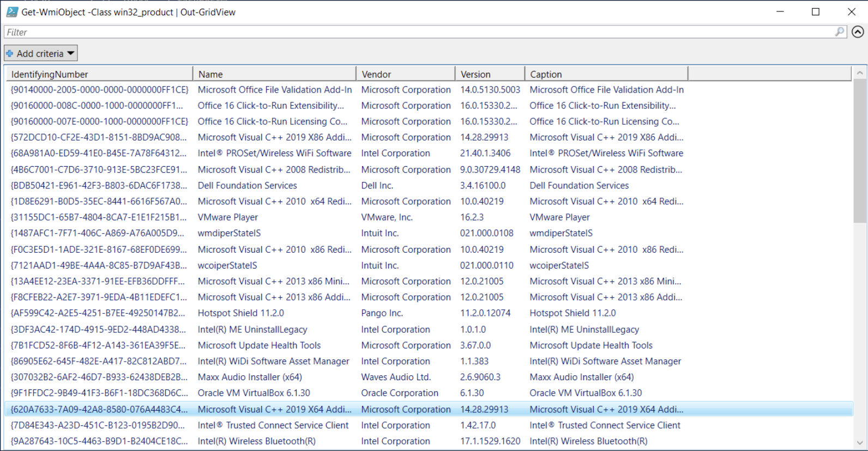This screenshot has width=868, height=451.
Task: Click Version cell 9.0.30729.4148
Action: click(490, 170)
